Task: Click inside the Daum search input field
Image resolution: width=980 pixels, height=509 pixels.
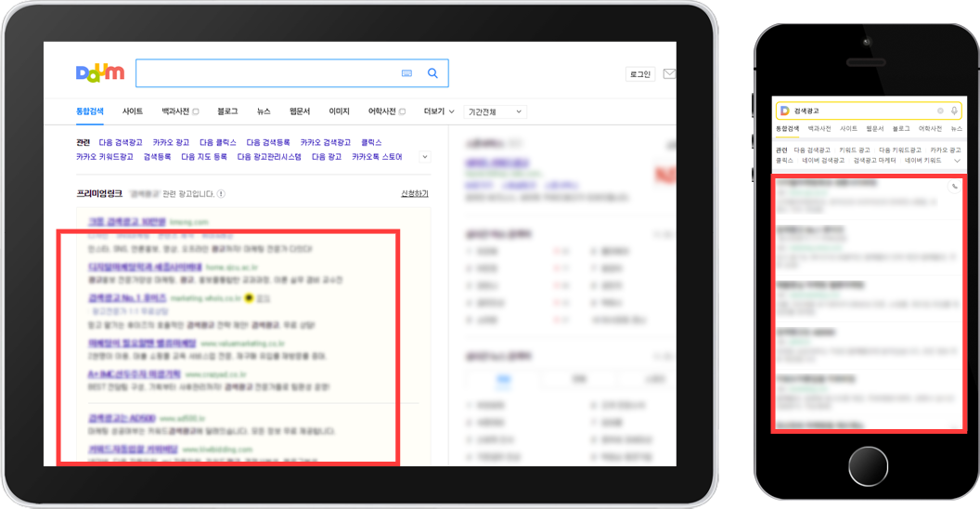Action: pyautogui.click(x=264, y=73)
